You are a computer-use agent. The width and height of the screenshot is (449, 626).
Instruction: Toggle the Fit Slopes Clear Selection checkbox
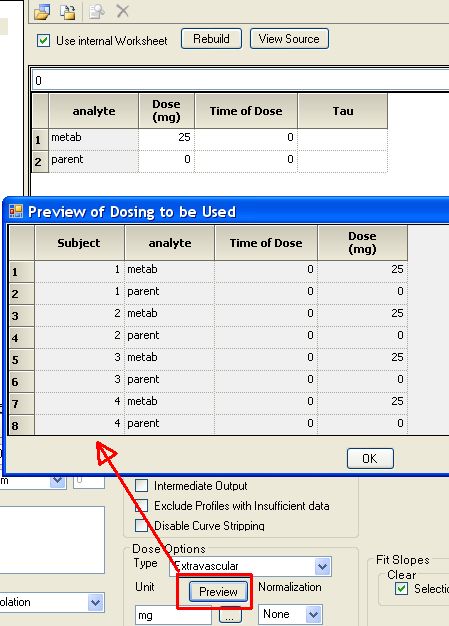402,588
